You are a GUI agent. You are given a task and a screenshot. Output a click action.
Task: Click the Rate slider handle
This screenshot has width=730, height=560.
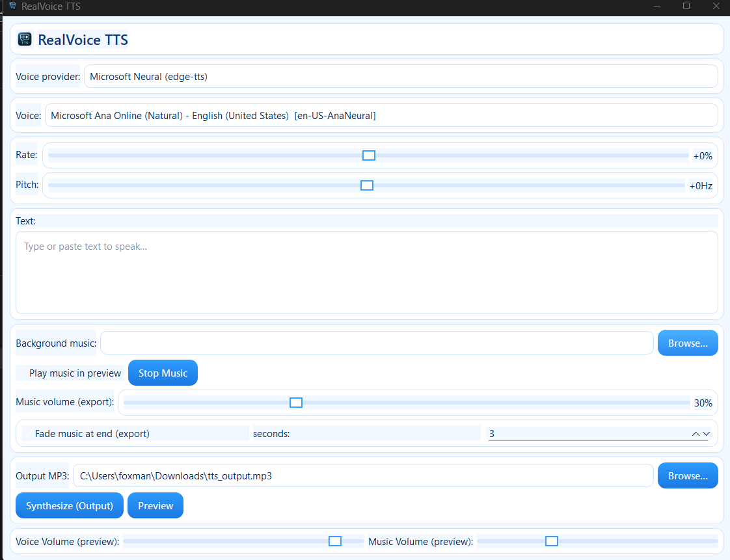369,155
